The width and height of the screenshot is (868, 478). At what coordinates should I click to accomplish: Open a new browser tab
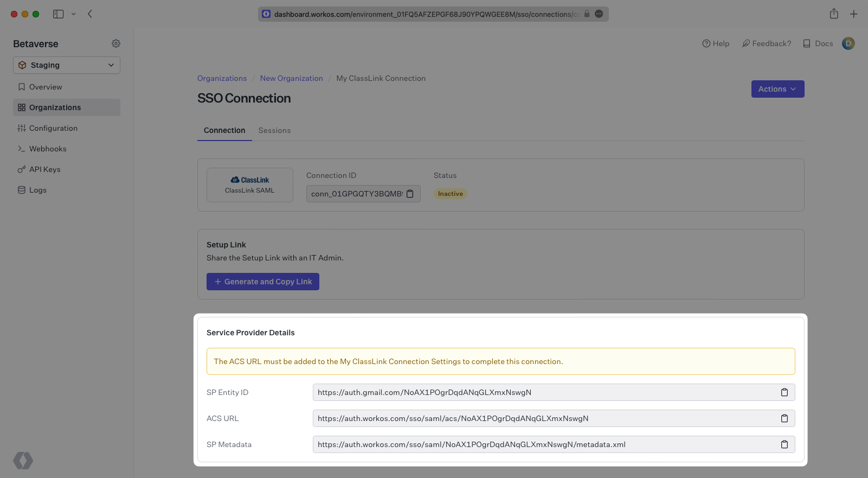pos(854,14)
